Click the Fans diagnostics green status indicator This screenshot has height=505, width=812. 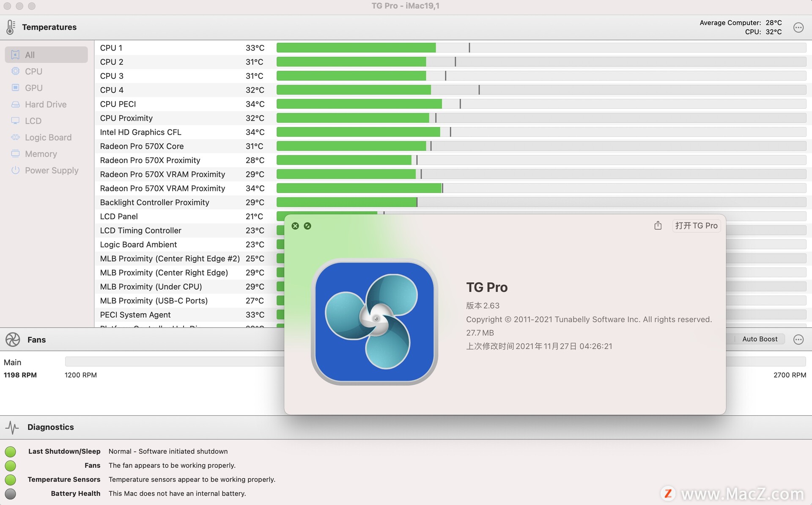10,466
